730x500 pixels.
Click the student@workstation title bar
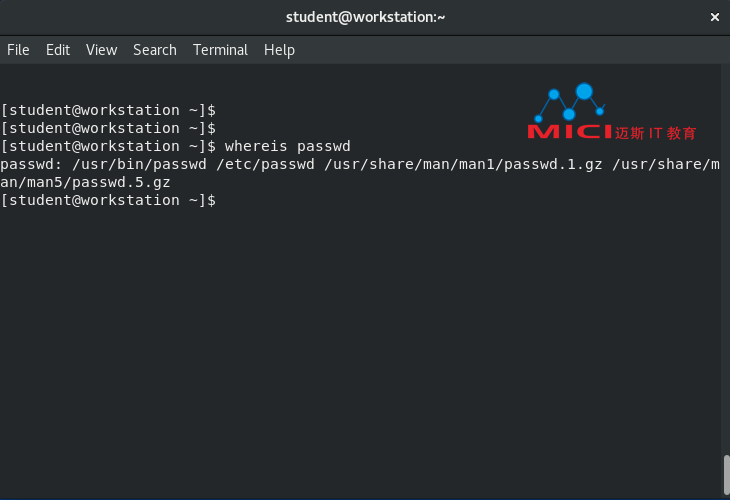pos(365,17)
